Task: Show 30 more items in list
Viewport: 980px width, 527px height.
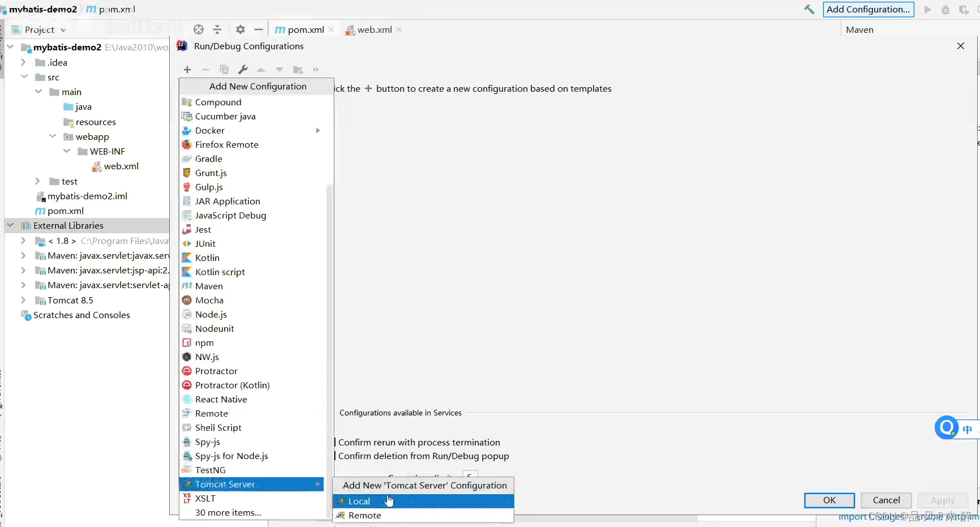Action: pyautogui.click(x=252, y=512)
